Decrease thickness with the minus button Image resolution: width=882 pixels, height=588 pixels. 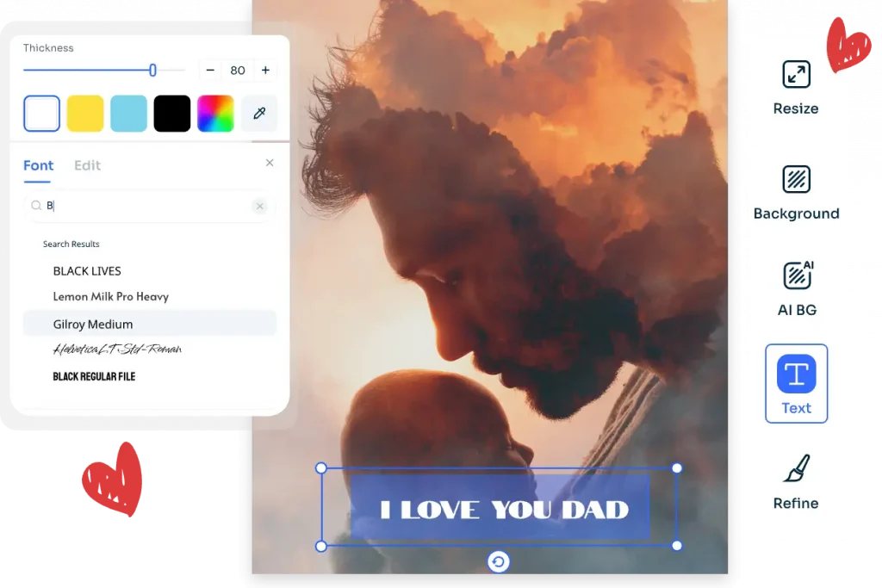click(x=210, y=71)
